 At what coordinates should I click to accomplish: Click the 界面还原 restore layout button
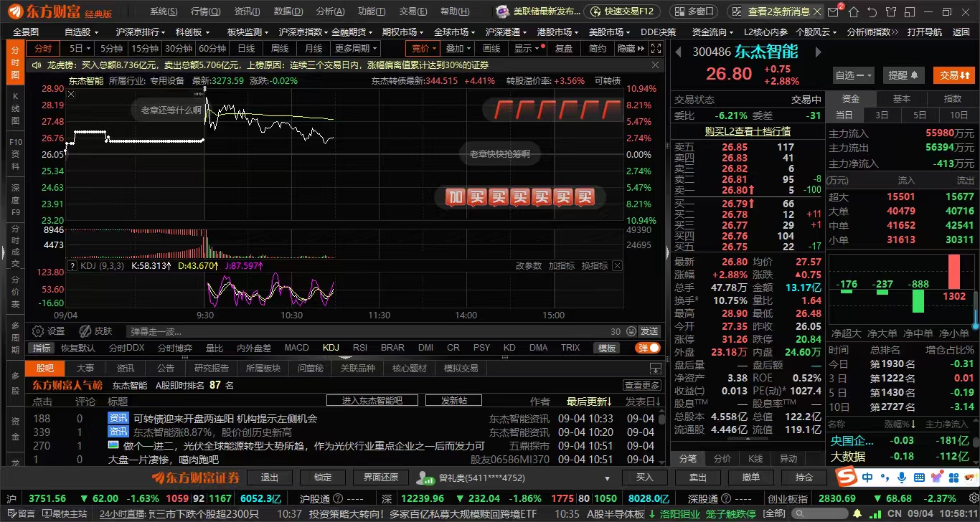[x=382, y=478]
